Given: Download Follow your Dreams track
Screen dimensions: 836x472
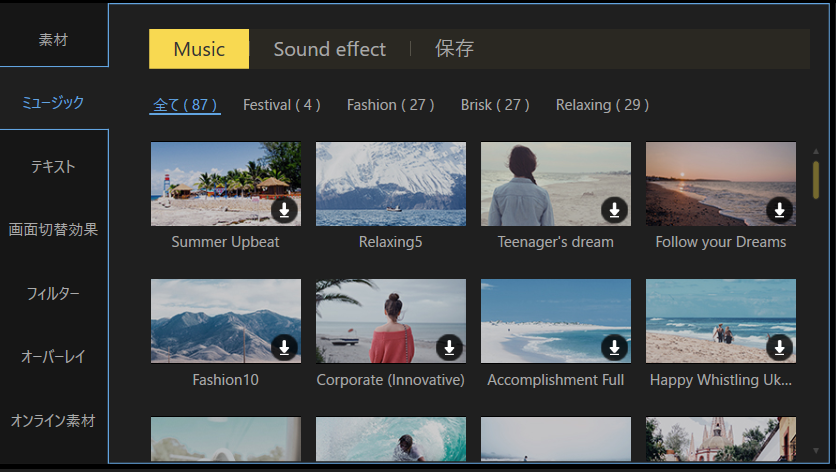Looking at the screenshot, I should [779, 210].
